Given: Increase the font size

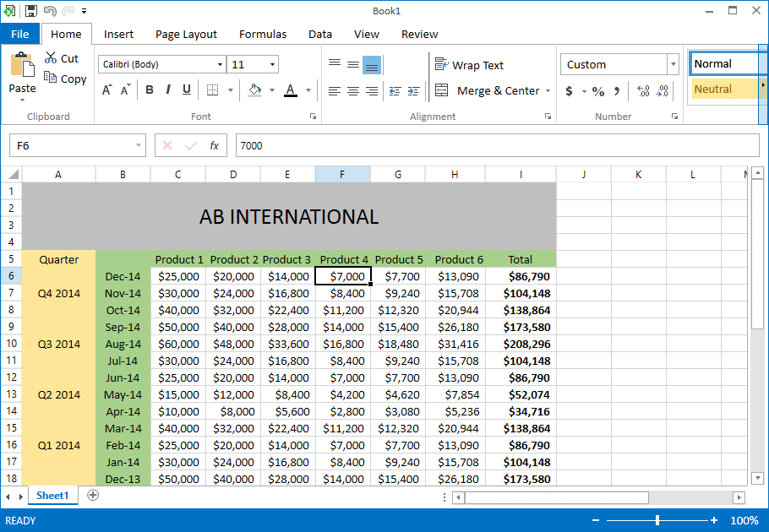Looking at the screenshot, I should click(x=106, y=88).
